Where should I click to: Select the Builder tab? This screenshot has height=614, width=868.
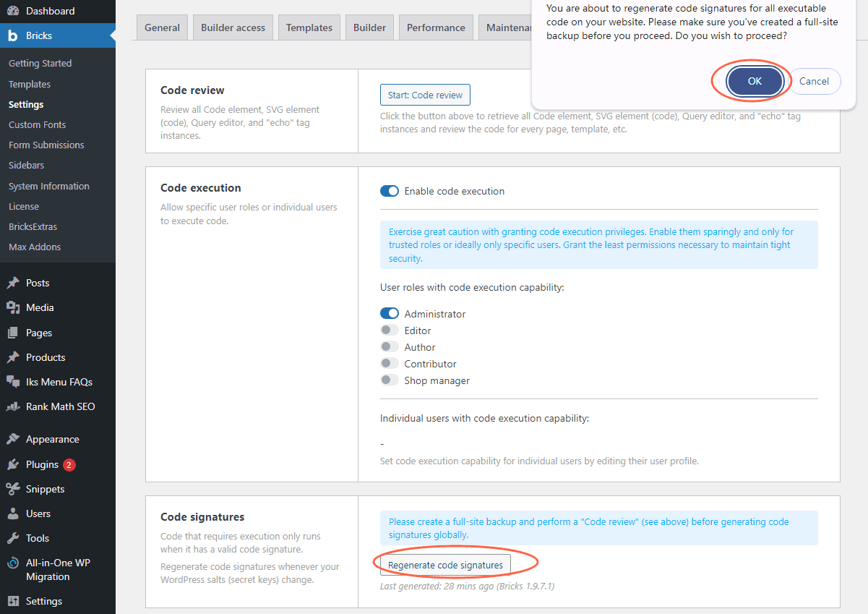pos(369,27)
